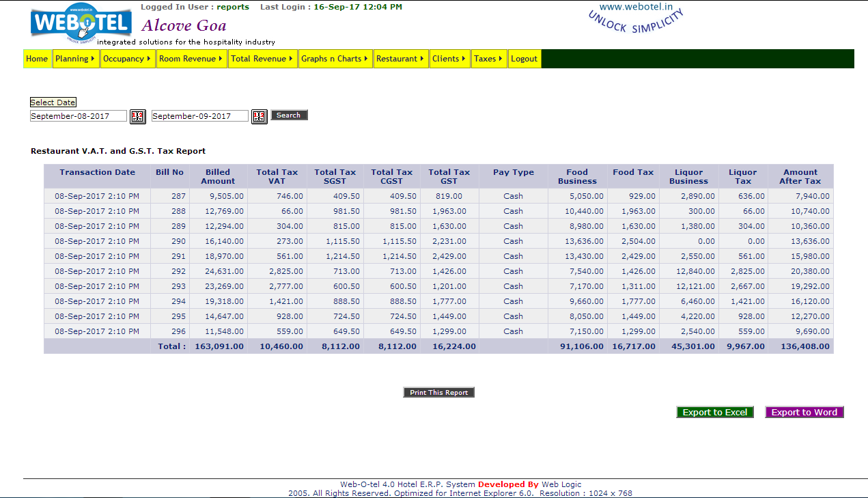This screenshot has width=868, height=498.
Task: Click the Total Tax CGST column header
Action: click(x=392, y=177)
